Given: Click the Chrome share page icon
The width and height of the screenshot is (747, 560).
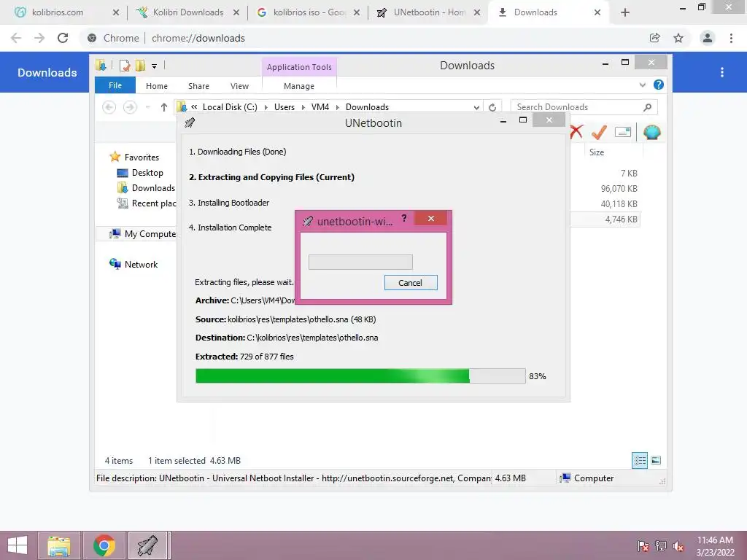Looking at the screenshot, I should (x=655, y=38).
